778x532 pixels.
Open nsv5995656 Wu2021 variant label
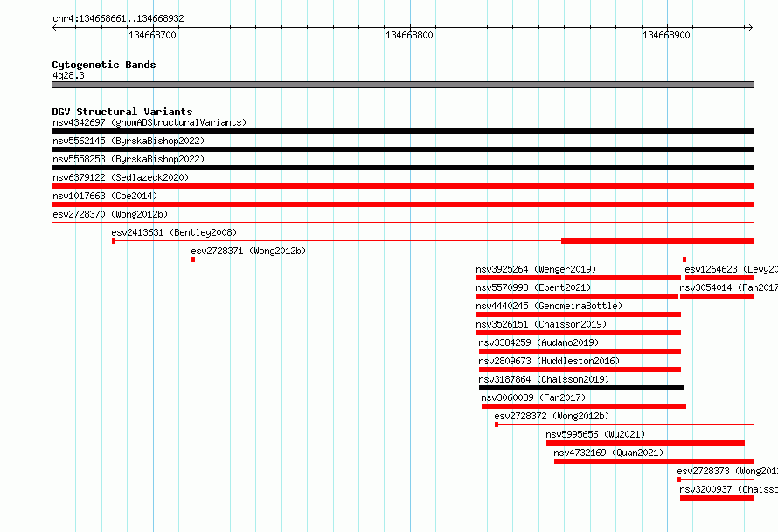coord(595,434)
